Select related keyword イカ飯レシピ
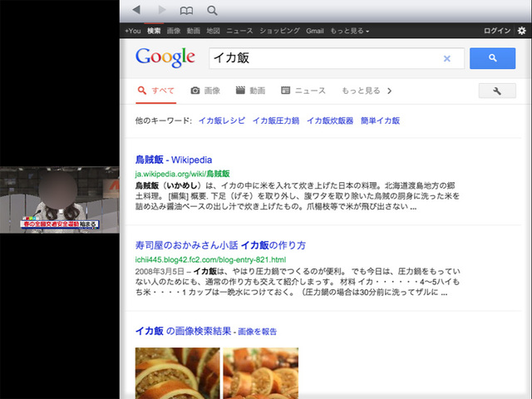 (222, 121)
